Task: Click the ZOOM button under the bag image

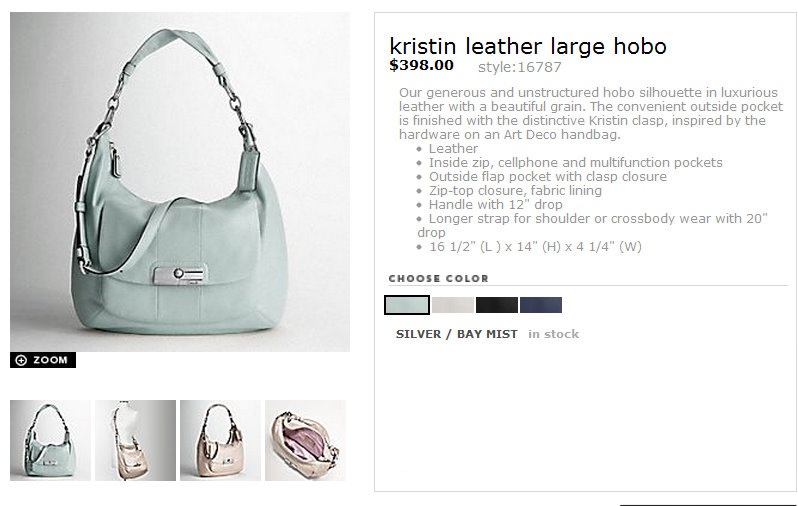Action: (x=43, y=360)
